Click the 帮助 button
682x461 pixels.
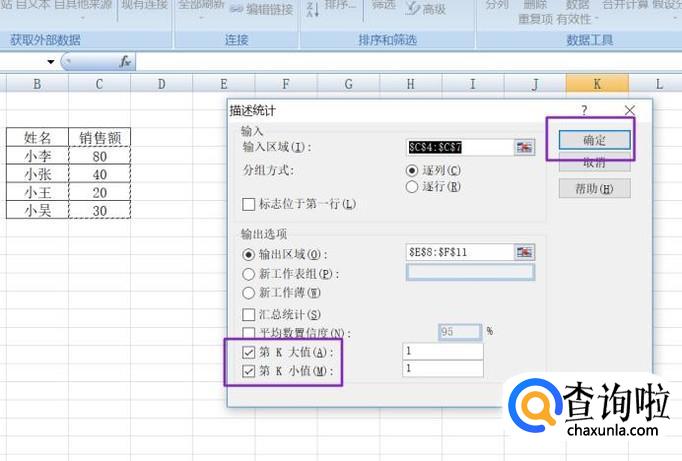(x=594, y=188)
